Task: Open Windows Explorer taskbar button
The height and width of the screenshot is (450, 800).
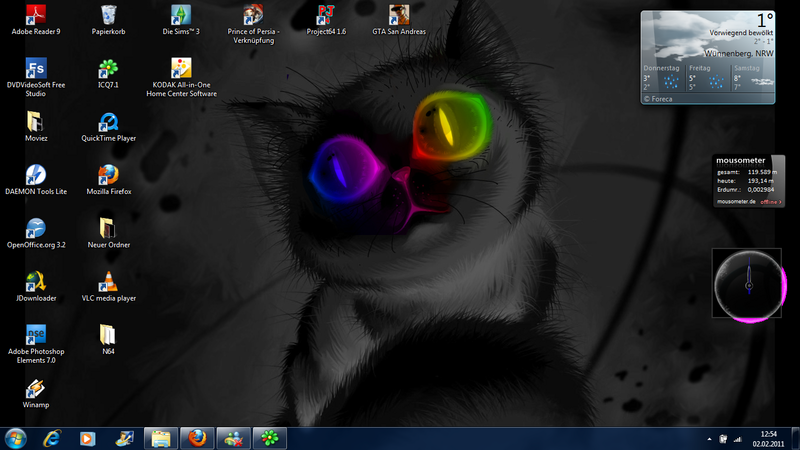Action: point(161,438)
